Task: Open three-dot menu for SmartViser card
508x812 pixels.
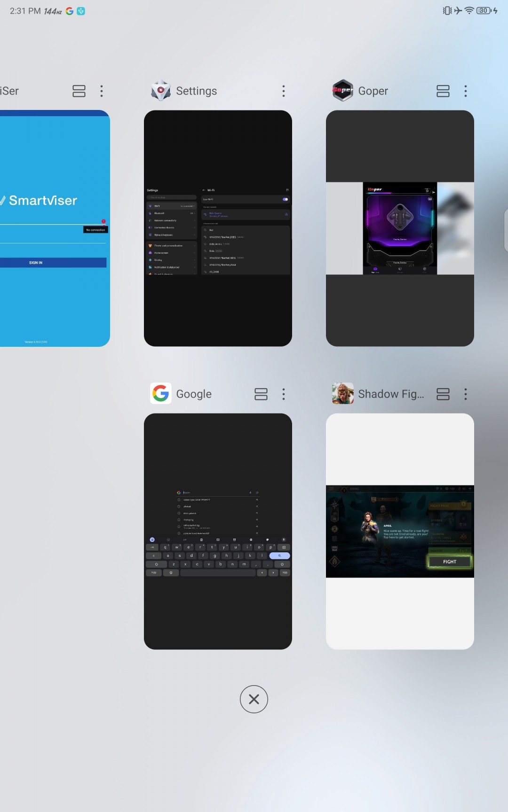Action: click(x=102, y=91)
